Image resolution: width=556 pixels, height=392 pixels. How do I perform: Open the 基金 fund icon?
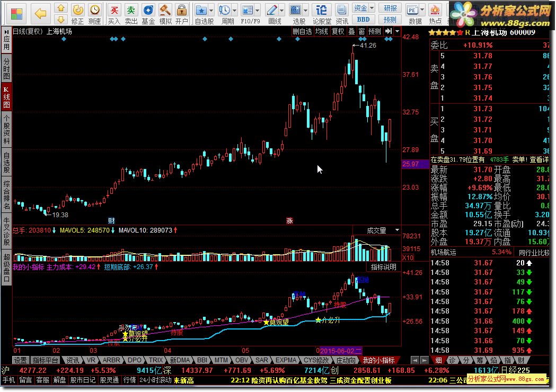148,14
